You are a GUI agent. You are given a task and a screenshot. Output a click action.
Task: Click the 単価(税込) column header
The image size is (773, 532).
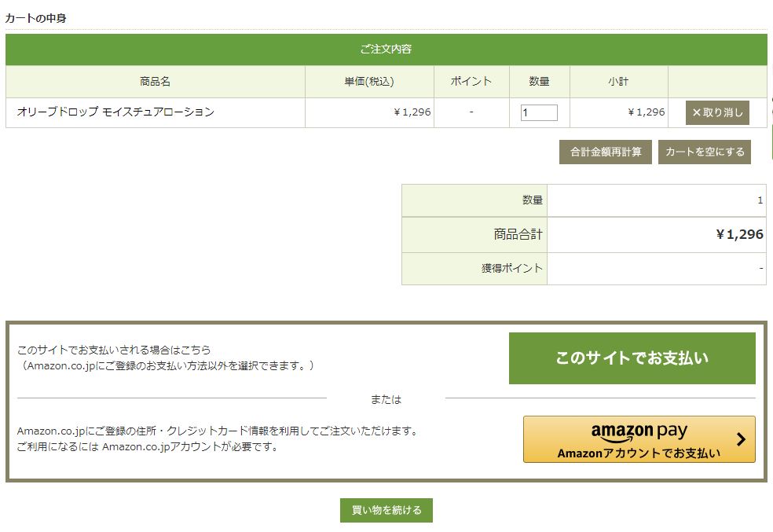coord(369,82)
